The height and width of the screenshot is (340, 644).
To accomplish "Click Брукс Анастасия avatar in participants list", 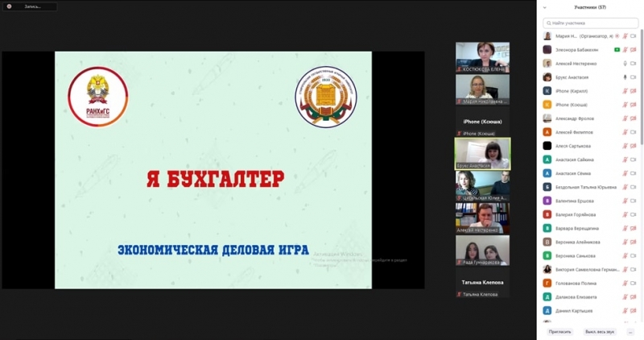I will (x=547, y=77).
